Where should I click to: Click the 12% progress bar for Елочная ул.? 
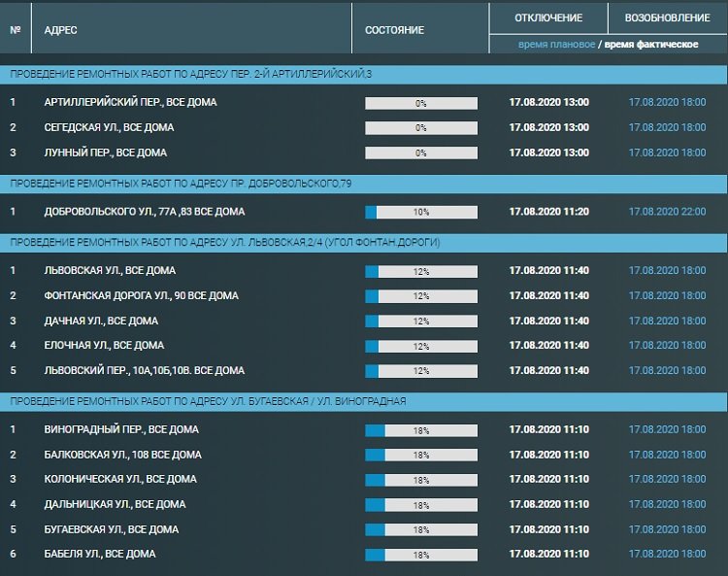click(421, 346)
